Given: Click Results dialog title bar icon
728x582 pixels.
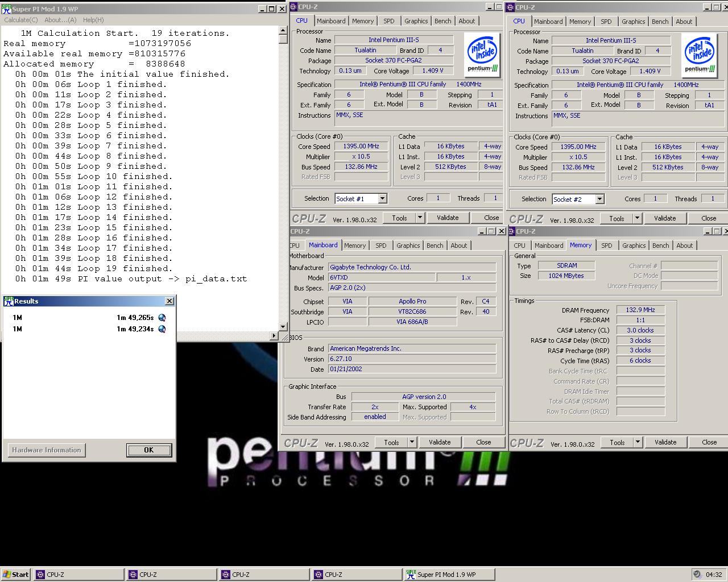Looking at the screenshot, I should (x=9, y=301).
